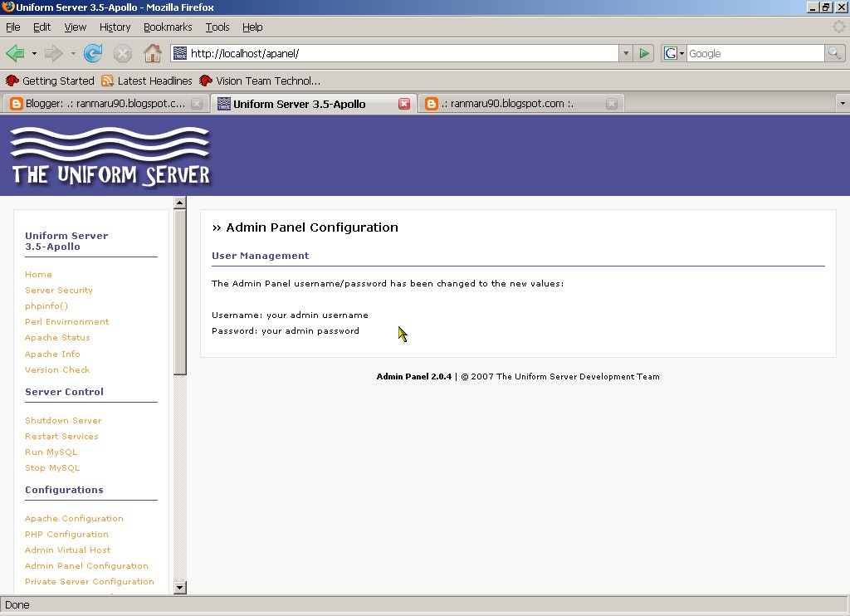The height and width of the screenshot is (616, 850).
Task: Click the Run MySQL link
Action: 51,452
